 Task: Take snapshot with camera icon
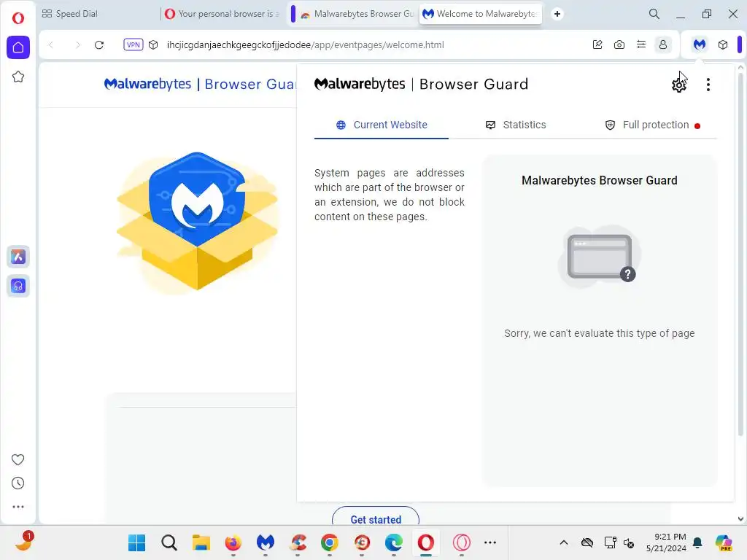(619, 44)
